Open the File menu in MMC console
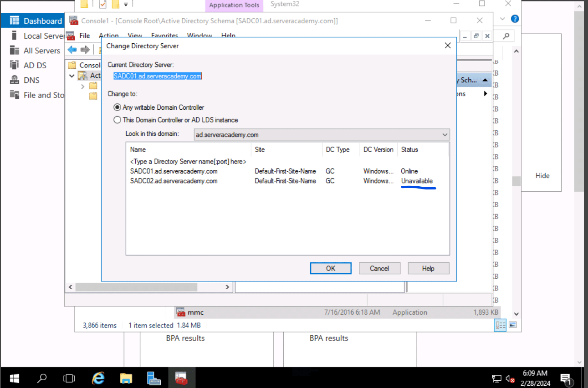This screenshot has height=388, width=588. 84,36
